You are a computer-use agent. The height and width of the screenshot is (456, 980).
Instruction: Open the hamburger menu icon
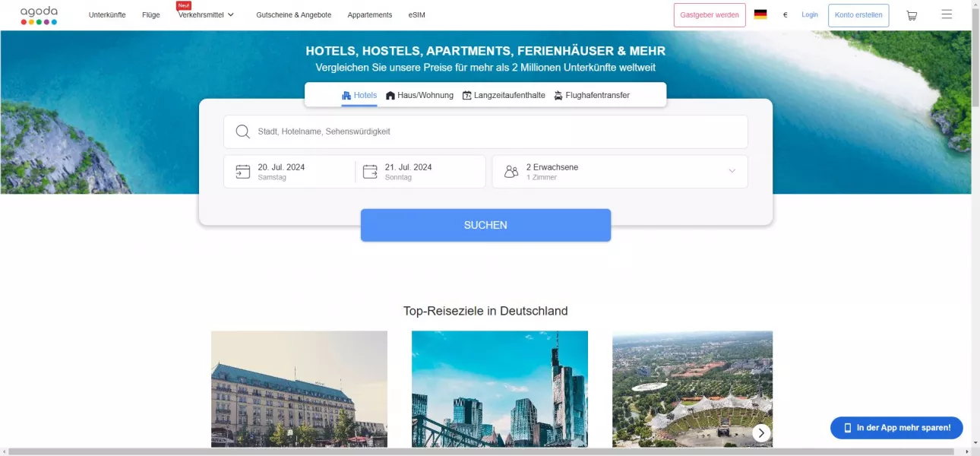947,14
